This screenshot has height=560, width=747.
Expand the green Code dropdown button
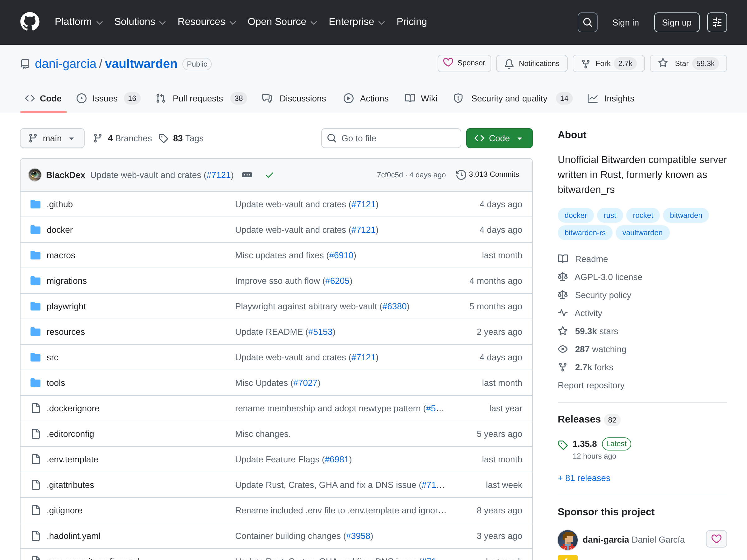coord(499,138)
